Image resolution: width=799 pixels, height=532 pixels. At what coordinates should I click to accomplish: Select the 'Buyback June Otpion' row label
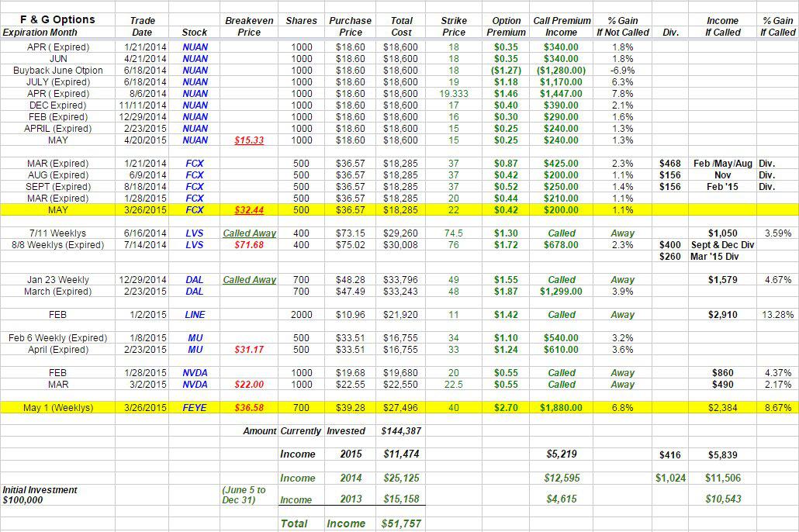point(57,71)
